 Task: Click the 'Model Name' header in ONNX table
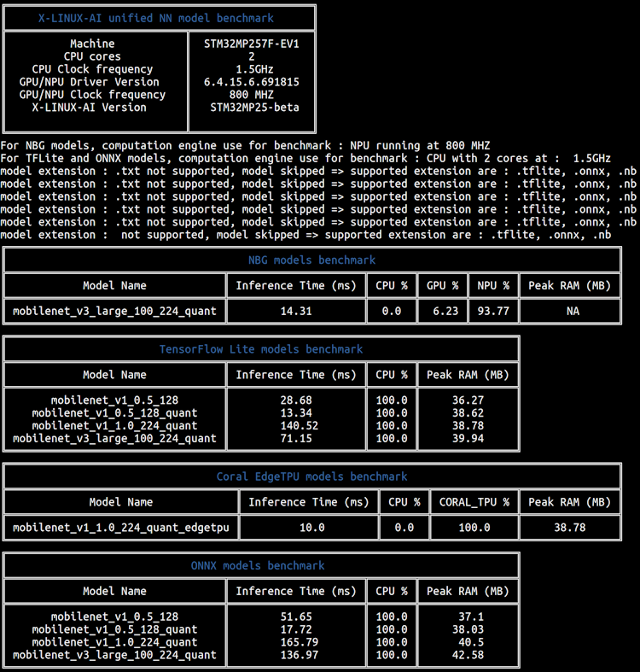[x=114, y=592]
